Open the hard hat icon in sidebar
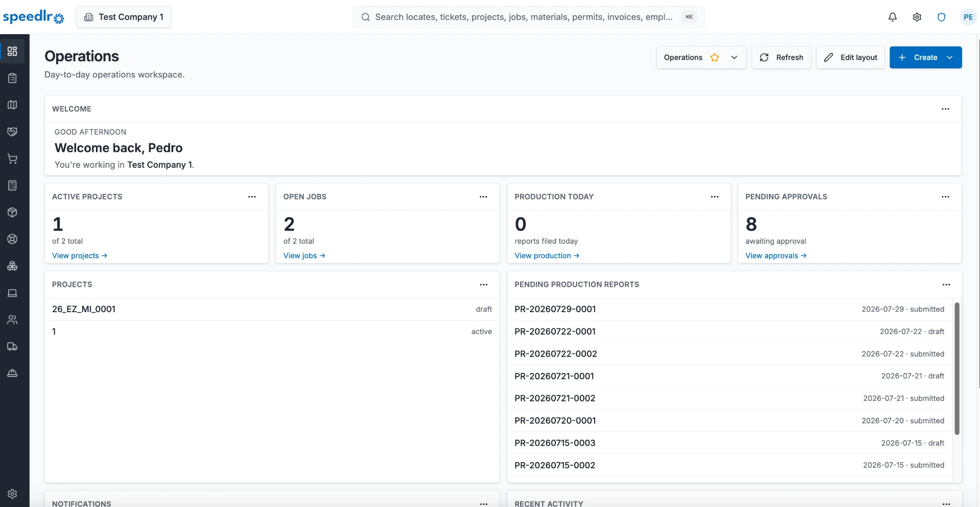Screen dimensions: 980x507 (x=12, y=373)
